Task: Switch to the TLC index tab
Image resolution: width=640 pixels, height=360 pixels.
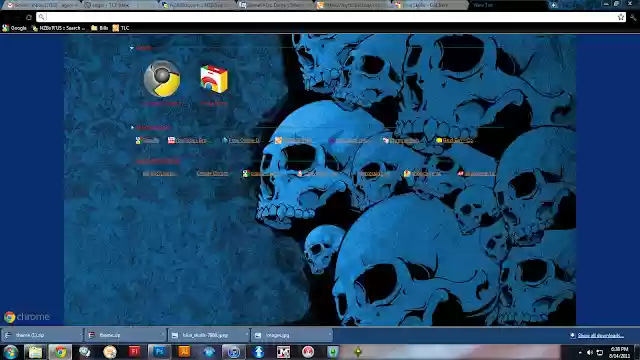Action: (118, 5)
